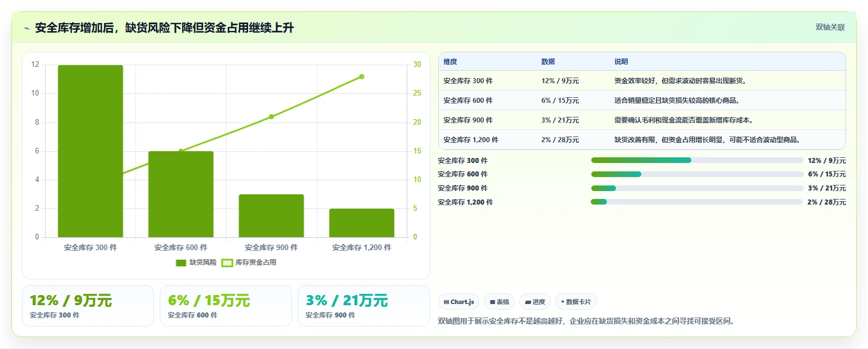Click the bar above 安全库存 600 件
Screen dimensions: 868x349
point(181,194)
